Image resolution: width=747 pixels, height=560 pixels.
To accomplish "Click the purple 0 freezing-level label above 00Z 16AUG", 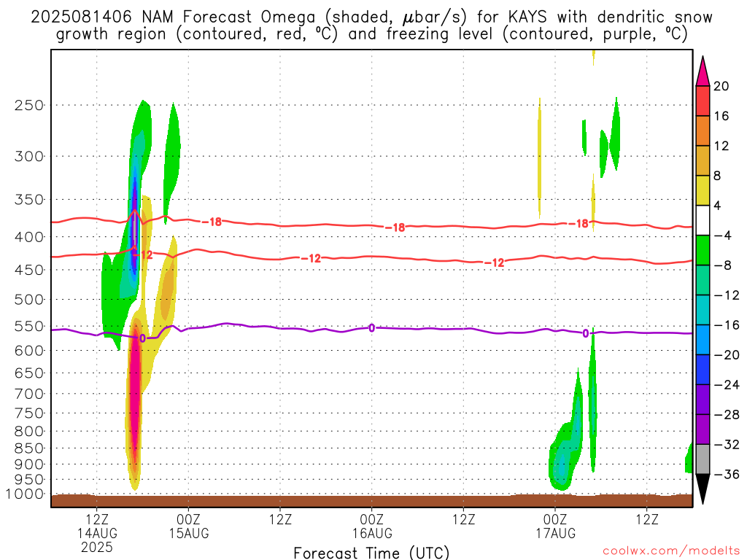I will click(371, 327).
